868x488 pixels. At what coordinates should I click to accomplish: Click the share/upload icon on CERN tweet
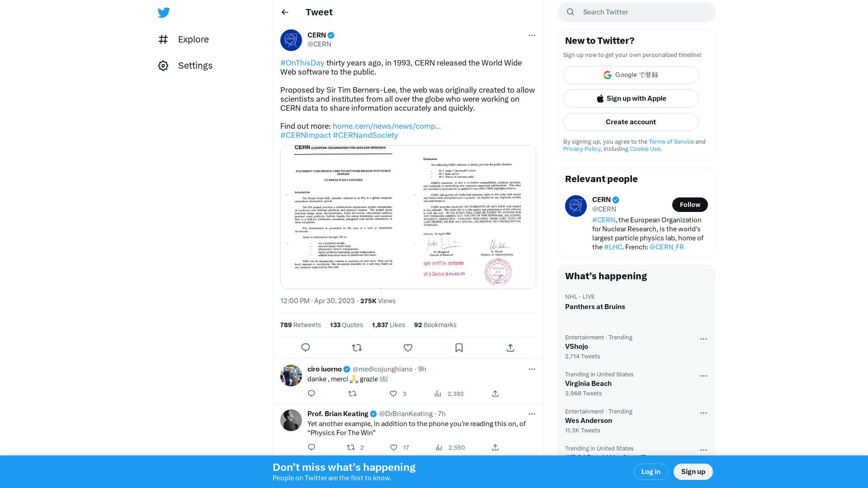point(510,347)
